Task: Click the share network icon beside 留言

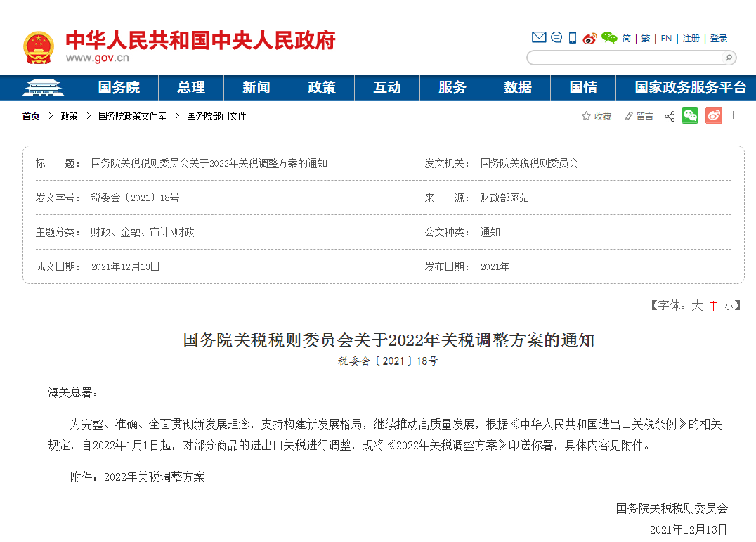Action: 669,116
